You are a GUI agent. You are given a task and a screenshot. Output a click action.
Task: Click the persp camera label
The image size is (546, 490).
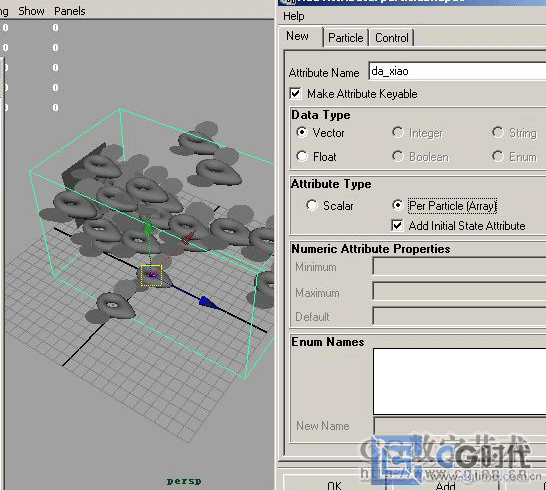tap(184, 481)
